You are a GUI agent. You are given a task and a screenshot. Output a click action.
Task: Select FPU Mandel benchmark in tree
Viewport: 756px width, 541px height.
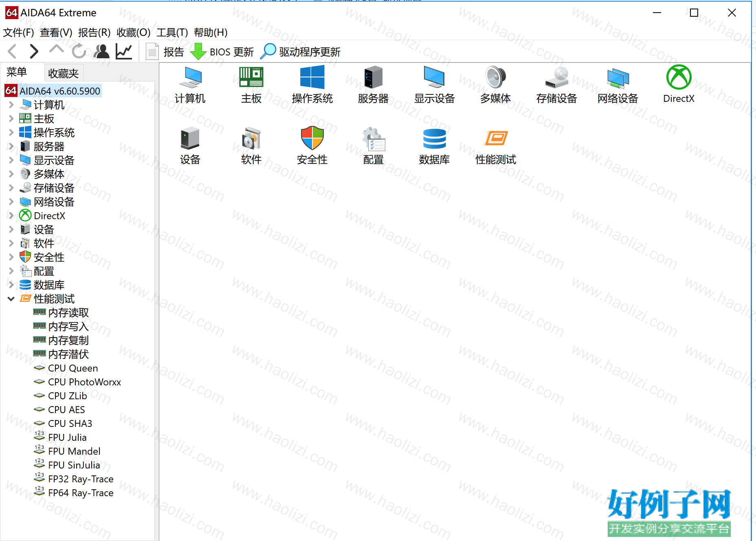coord(67,451)
